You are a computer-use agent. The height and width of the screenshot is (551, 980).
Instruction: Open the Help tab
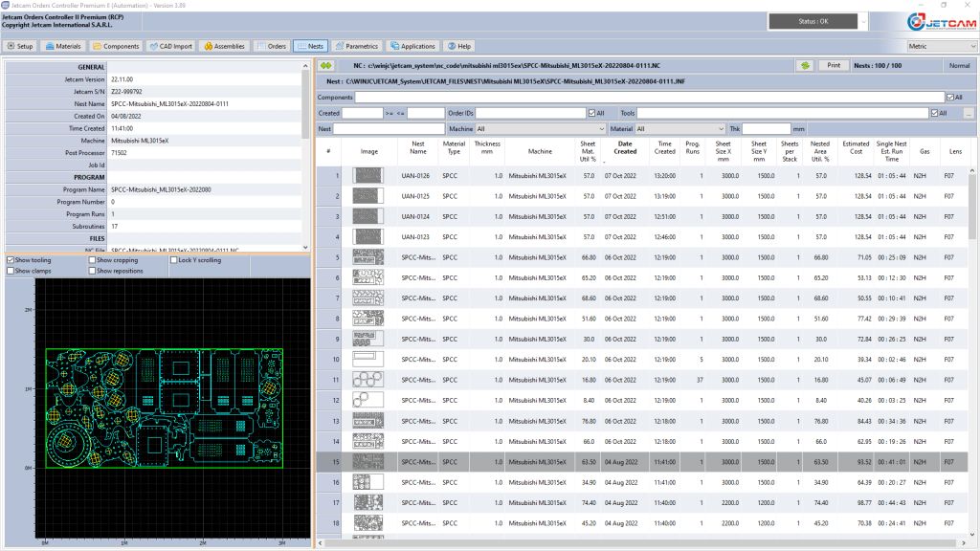pyautogui.click(x=459, y=46)
